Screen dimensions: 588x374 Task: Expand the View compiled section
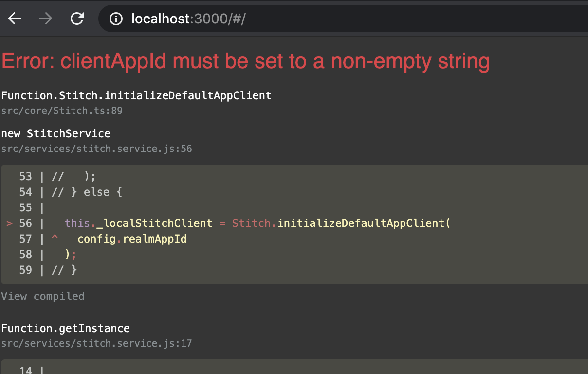[x=43, y=296]
